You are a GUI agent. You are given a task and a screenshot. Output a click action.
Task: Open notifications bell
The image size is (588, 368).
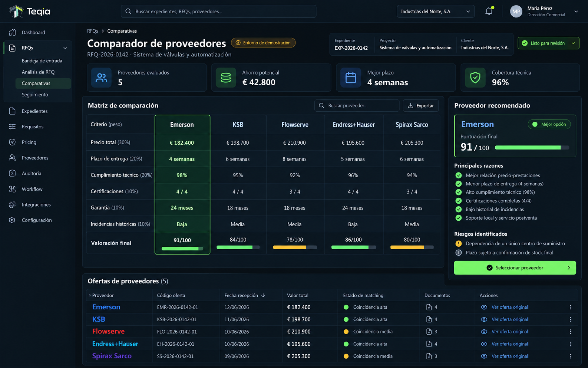tap(489, 11)
